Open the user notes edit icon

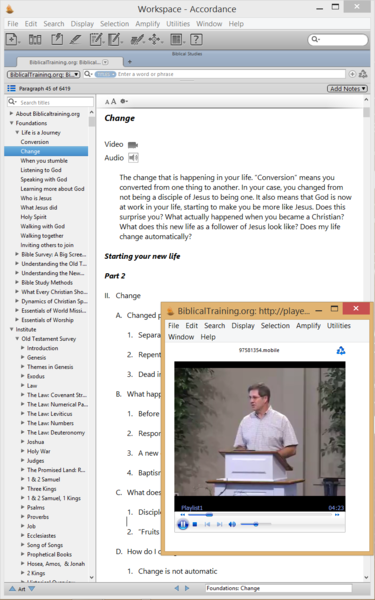tap(96, 39)
